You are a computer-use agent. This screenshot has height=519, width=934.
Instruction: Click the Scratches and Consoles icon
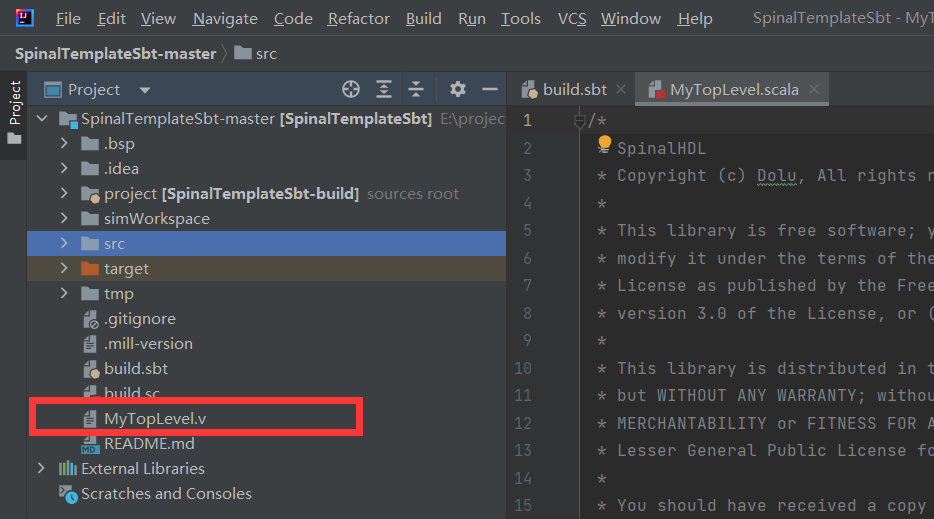click(x=68, y=494)
